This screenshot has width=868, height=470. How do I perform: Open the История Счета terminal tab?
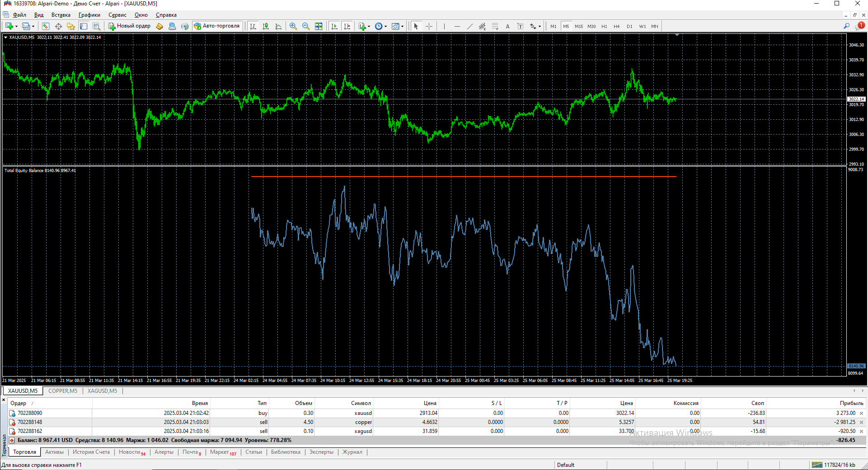coord(91,452)
